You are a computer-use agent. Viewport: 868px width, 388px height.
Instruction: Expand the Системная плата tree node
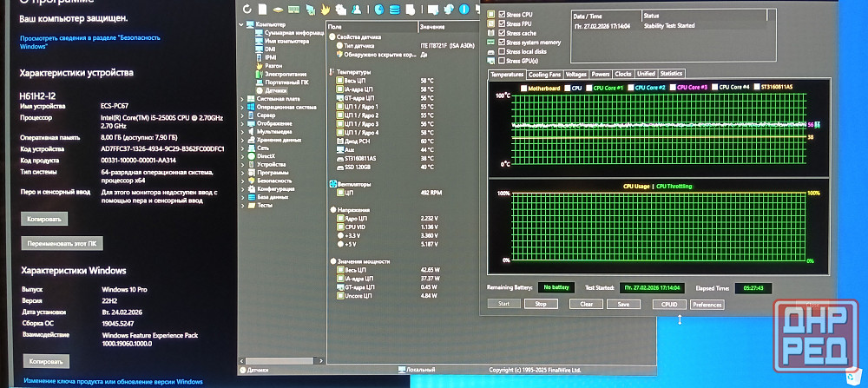(244, 99)
